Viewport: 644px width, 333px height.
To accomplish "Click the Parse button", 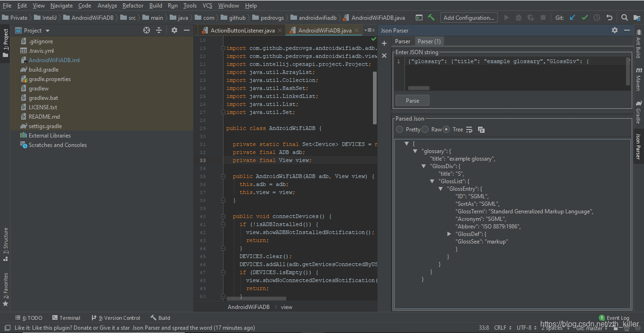I will click(413, 101).
